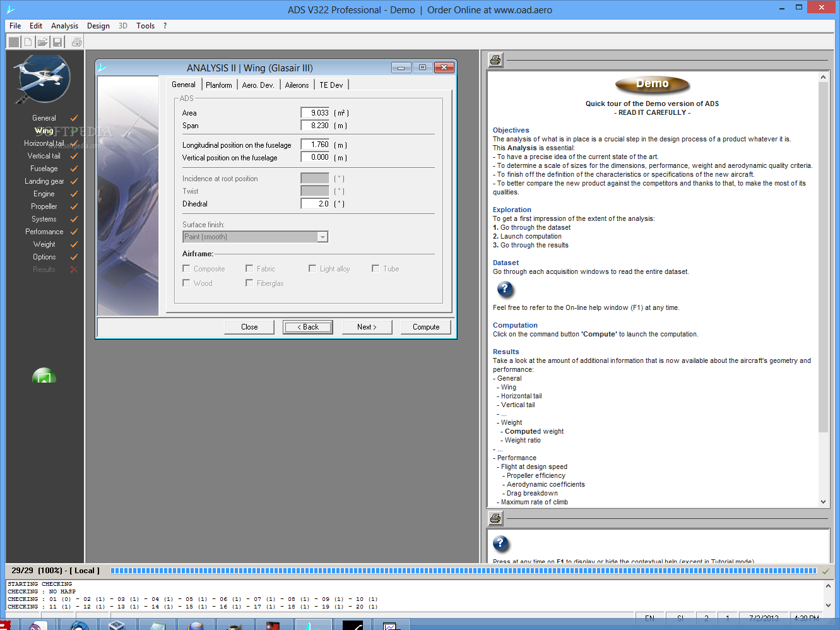
Task: Click the Next > button
Action: (x=367, y=327)
